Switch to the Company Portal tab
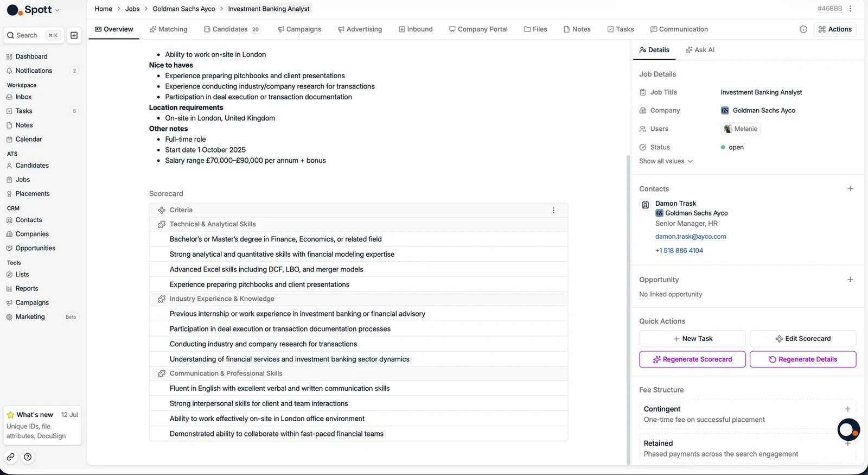This screenshot has width=868, height=475. 478,29
